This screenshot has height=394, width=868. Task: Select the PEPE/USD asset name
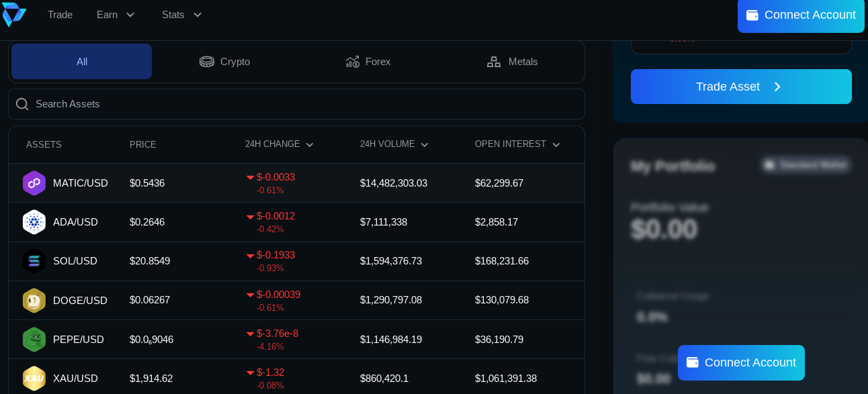click(79, 340)
